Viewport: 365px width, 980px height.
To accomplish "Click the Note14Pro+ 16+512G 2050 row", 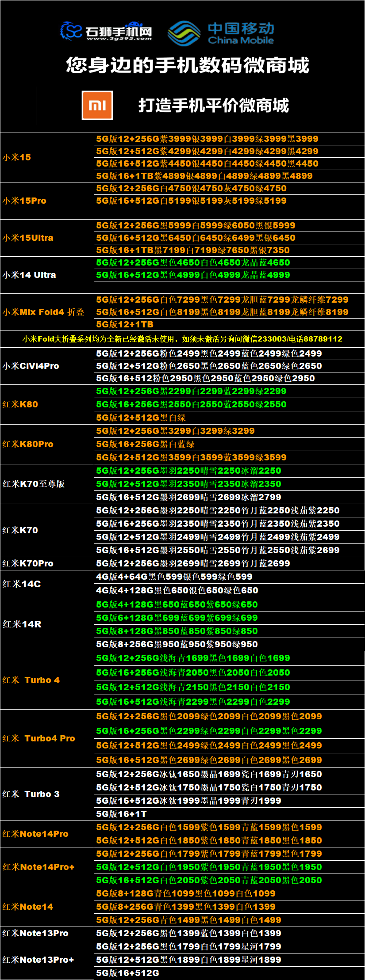I will click(x=229, y=880).
